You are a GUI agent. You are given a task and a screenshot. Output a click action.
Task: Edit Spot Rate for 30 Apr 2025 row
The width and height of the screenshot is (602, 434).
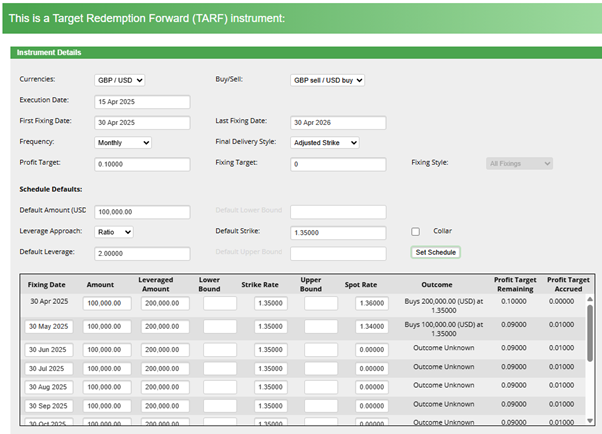click(372, 303)
